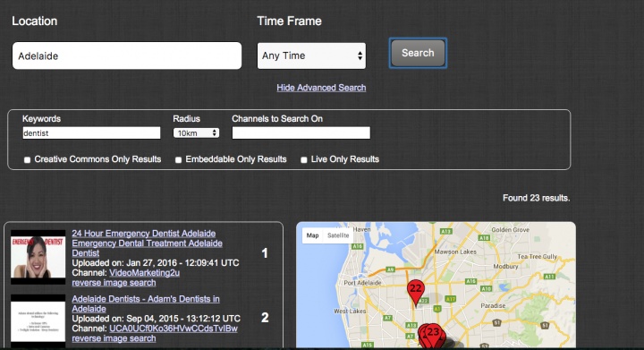Image resolution: width=644 pixels, height=350 pixels.
Task: Open the VideoMarketing2u channel link
Action: click(144, 273)
